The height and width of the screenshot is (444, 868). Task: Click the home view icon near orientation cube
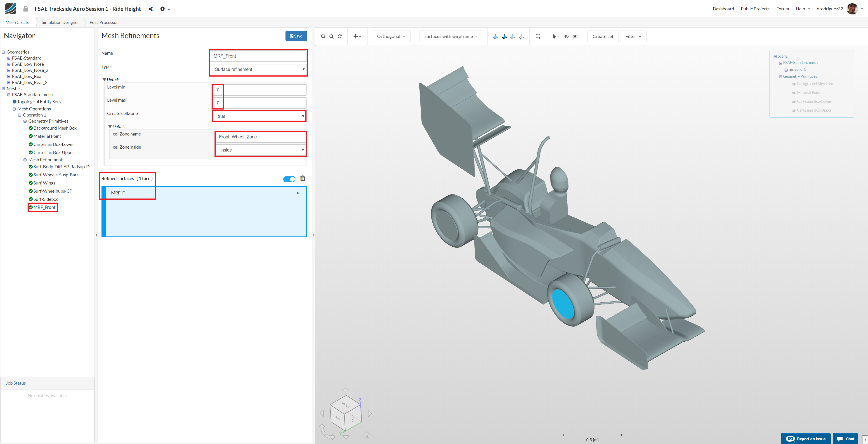coord(367,435)
